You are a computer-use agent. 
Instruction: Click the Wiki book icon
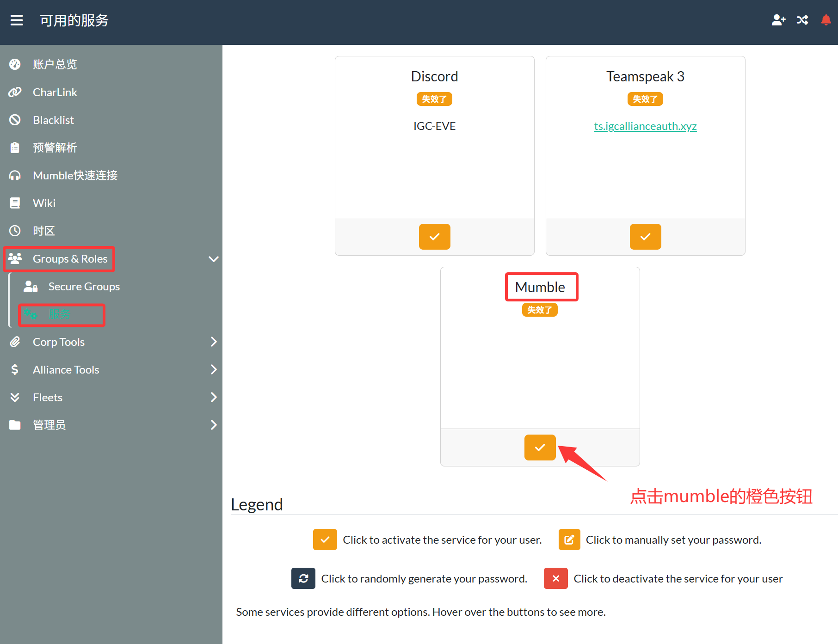[x=15, y=203]
